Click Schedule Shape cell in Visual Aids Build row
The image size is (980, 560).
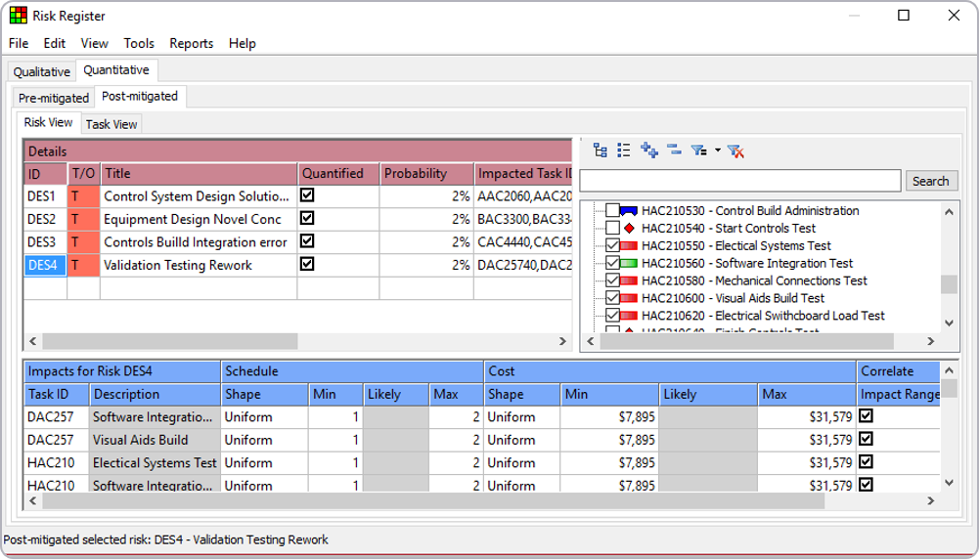pyautogui.click(x=264, y=440)
